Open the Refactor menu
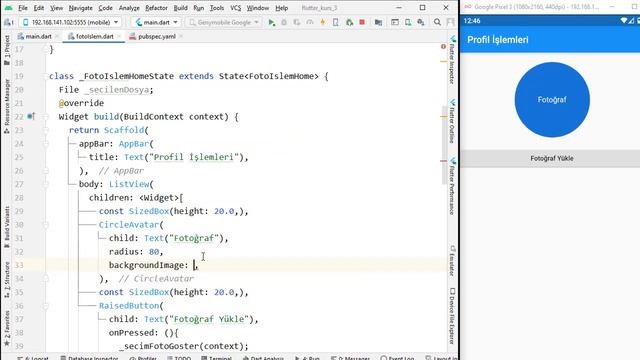 [x=156, y=8]
